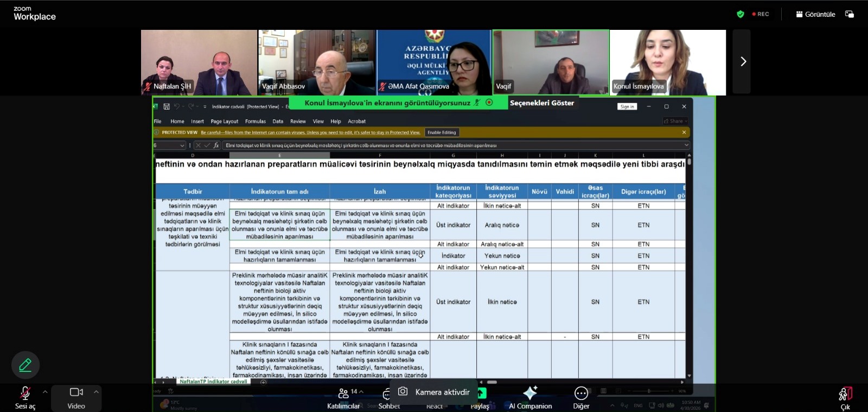Leave meeting with Çık button
This screenshot has height=412, width=868.
[x=845, y=399]
